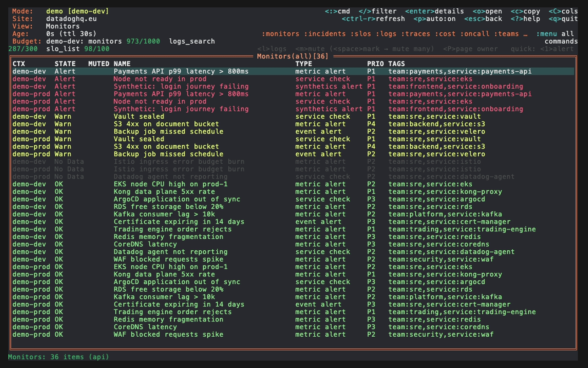Sort by the CTX column header
This screenshot has height=368, width=588.
click(x=19, y=64)
